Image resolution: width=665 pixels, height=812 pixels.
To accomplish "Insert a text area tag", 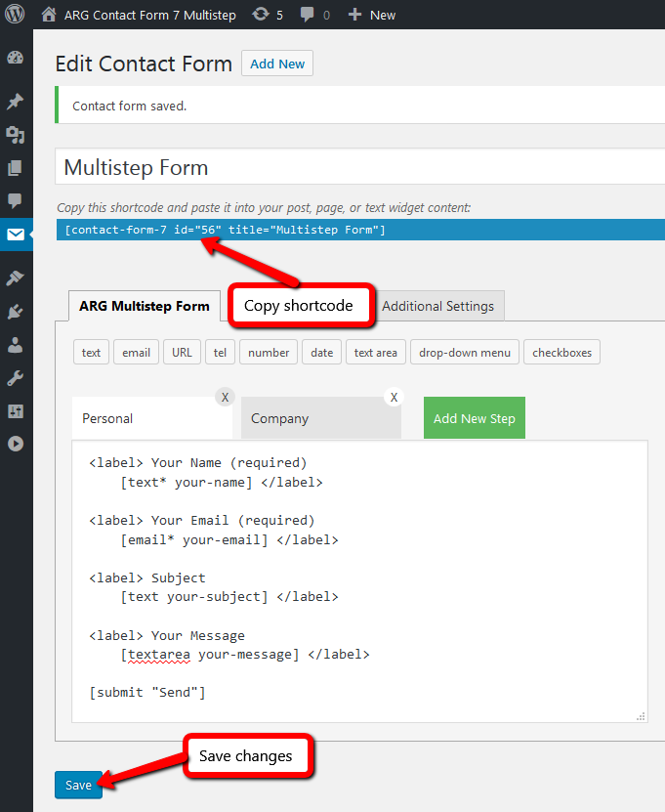I will [x=376, y=352].
